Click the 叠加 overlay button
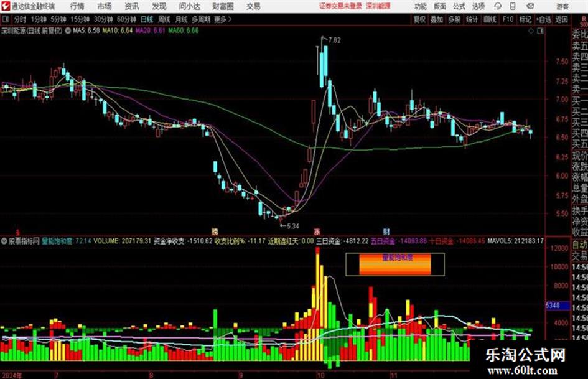Viewport: 588px width, 379px height. pos(437,19)
